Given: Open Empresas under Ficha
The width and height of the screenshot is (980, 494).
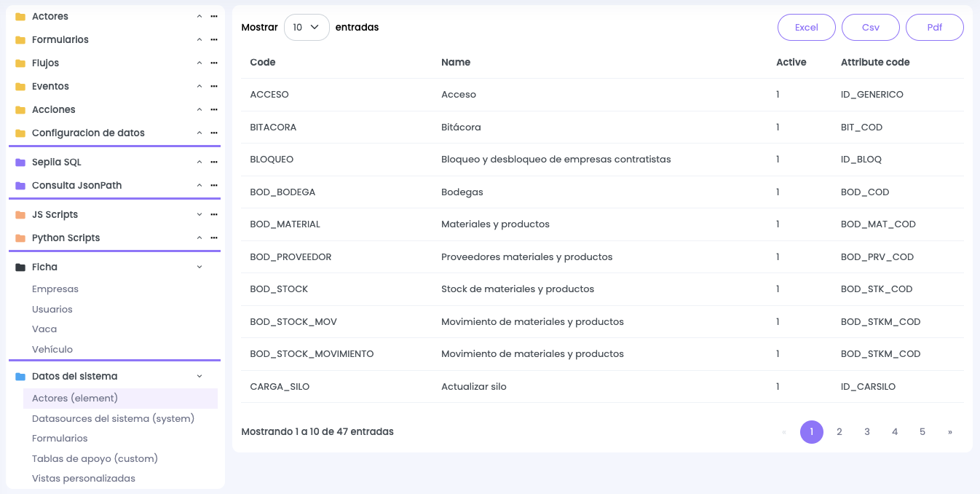Looking at the screenshot, I should click(55, 289).
